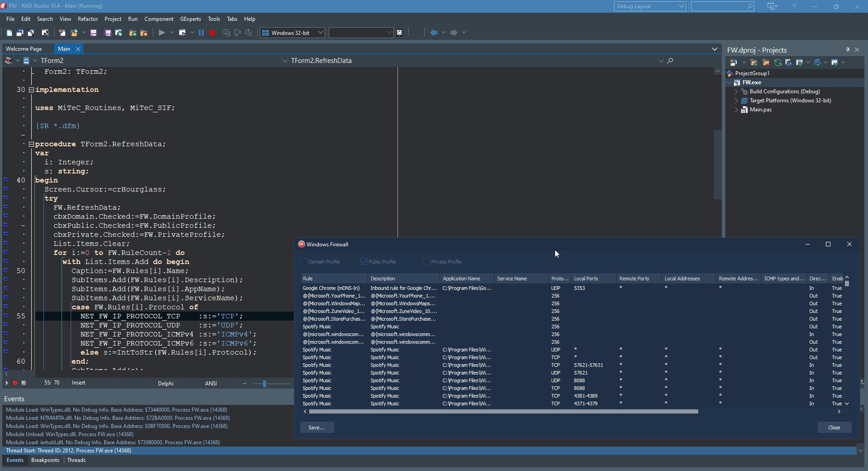The height and width of the screenshot is (471, 868).
Task: Click the Help question mark in title bar
Action: (x=794, y=6)
